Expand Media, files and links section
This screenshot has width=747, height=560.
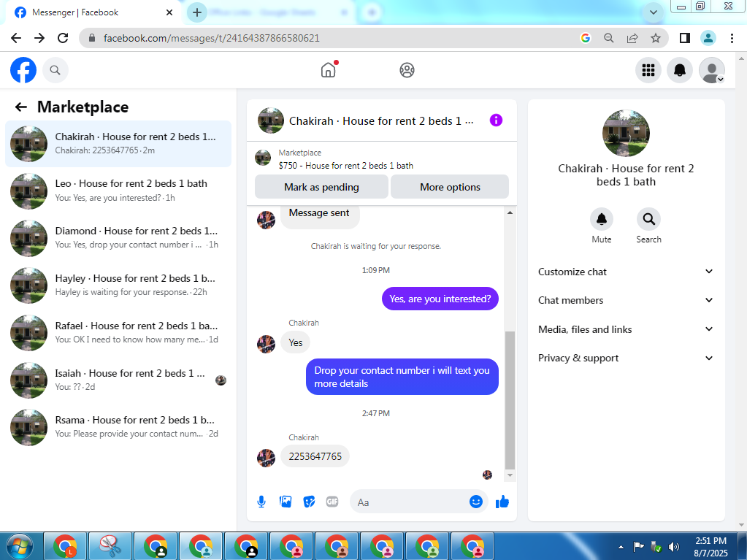pos(626,329)
